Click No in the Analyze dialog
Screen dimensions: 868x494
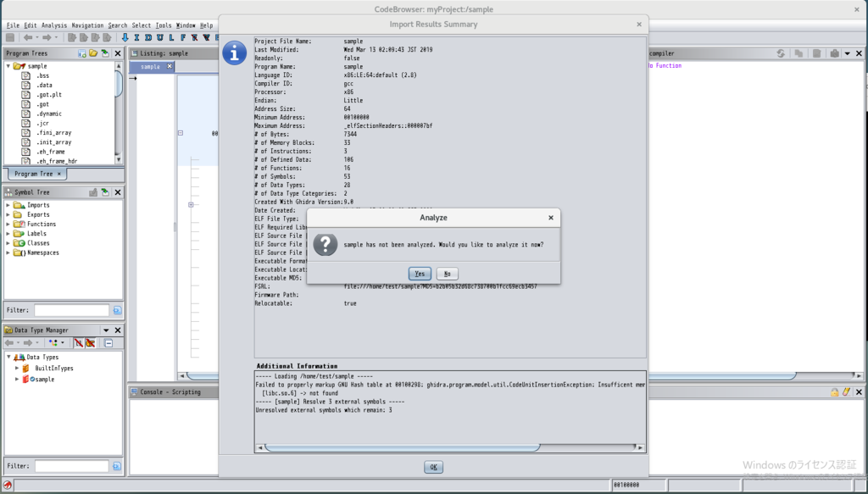(448, 274)
